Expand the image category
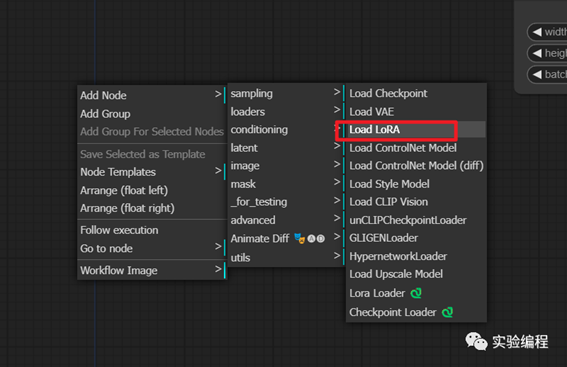 pyautogui.click(x=286, y=166)
